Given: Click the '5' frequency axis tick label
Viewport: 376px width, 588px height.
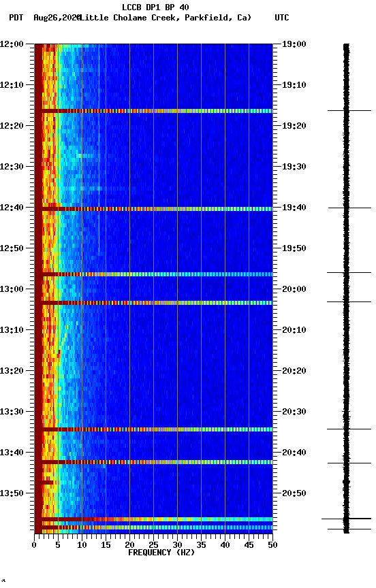Looking at the screenshot, I should pyautogui.click(x=58, y=545).
